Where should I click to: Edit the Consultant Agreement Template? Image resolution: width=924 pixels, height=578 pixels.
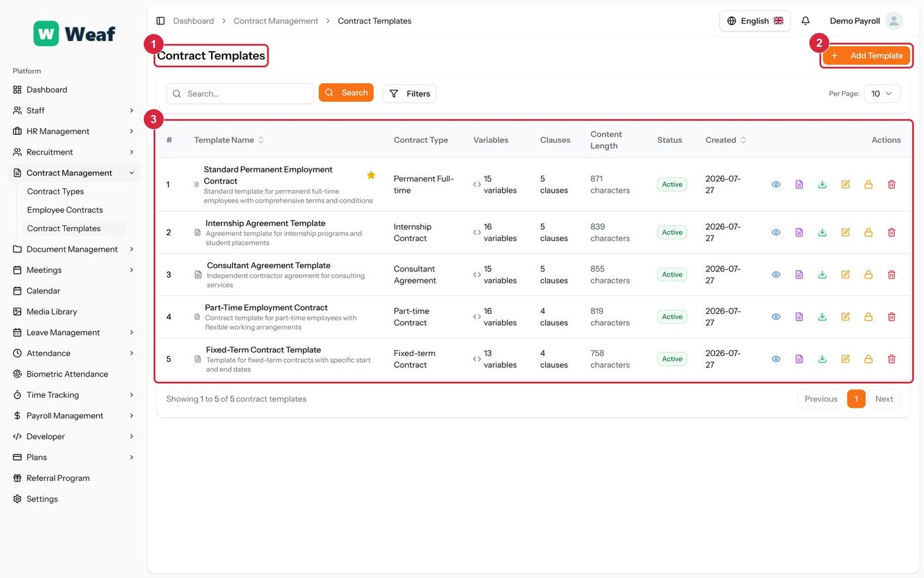pos(845,275)
